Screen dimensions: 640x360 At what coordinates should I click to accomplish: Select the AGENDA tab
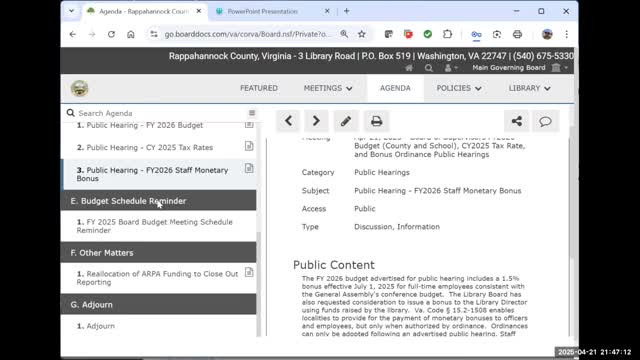[395, 88]
